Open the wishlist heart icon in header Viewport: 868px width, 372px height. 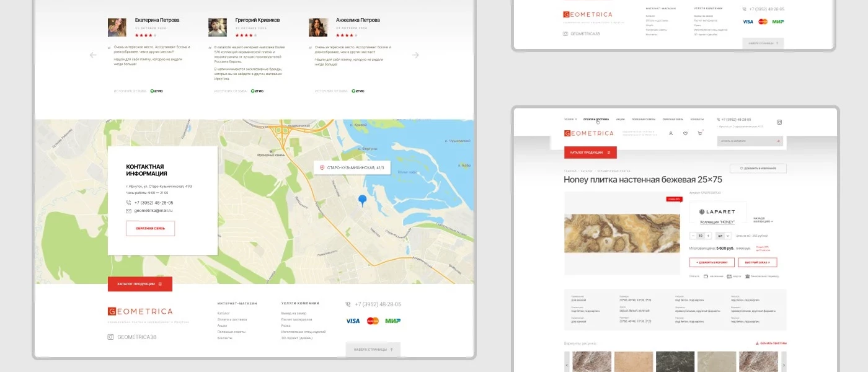point(685,133)
